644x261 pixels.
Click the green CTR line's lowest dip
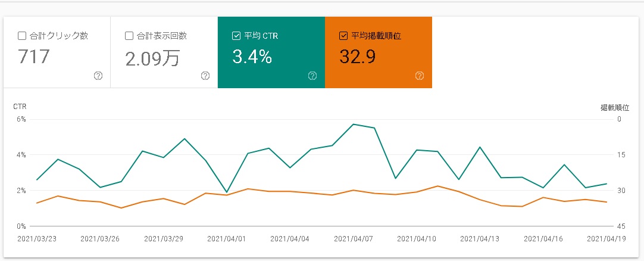click(227, 192)
